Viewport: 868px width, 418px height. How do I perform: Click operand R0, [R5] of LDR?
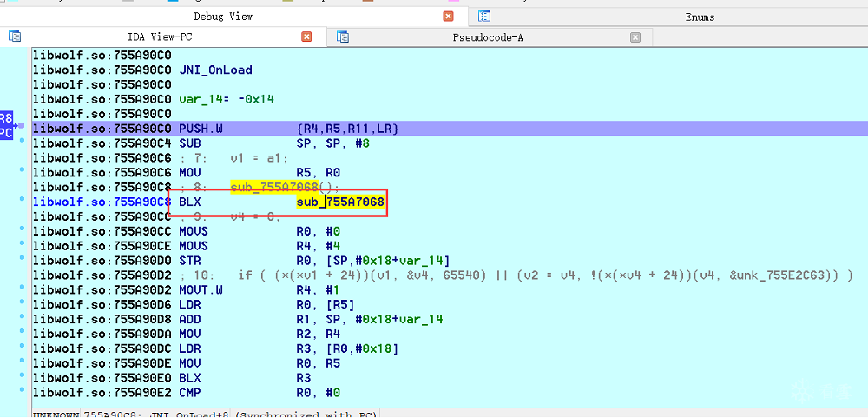pos(325,305)
